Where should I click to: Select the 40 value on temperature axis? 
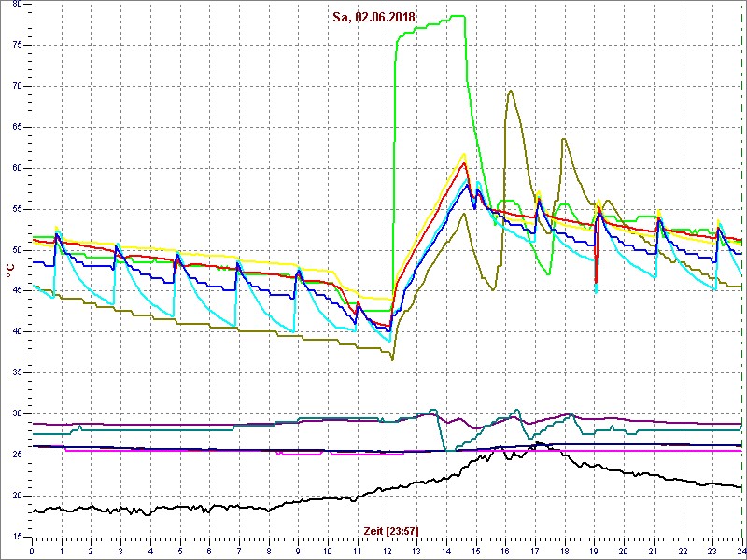15,332
